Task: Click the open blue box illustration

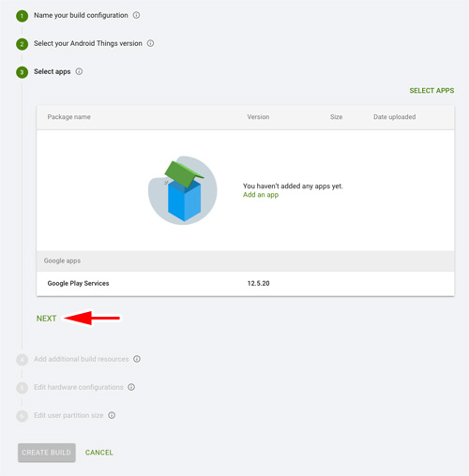Action: (183, 190)
